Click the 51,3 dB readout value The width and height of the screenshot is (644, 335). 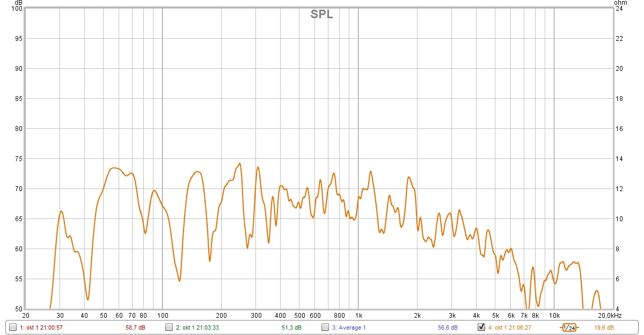pyautogui.click(x=291, y=327)
